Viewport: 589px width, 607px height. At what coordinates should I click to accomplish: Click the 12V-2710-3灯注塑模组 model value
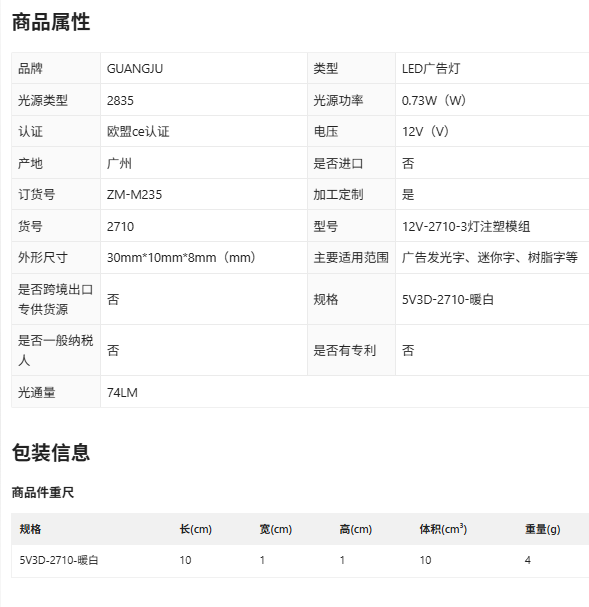click(x=466, y=226)
